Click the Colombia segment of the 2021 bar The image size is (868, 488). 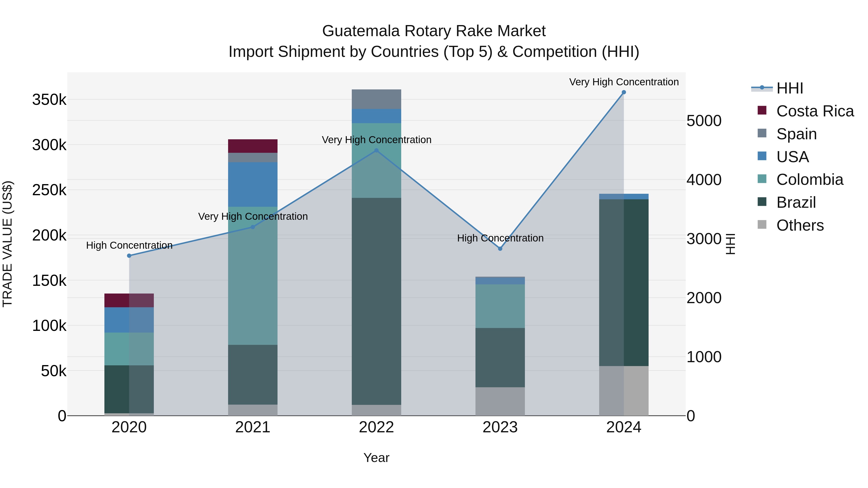(x=253, y=275)
